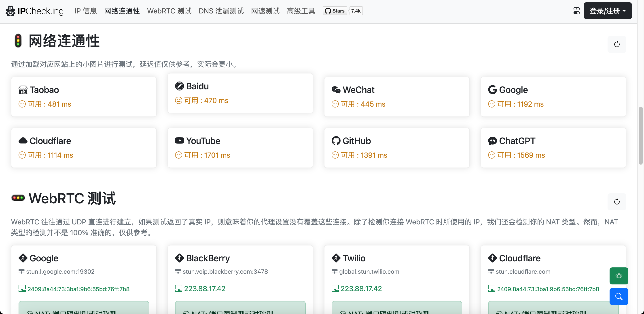Viewport: 644px width, 314px height.
Task: Click the ChatGPT 可用 : 1569 ms status
Action: coord(517,155)
